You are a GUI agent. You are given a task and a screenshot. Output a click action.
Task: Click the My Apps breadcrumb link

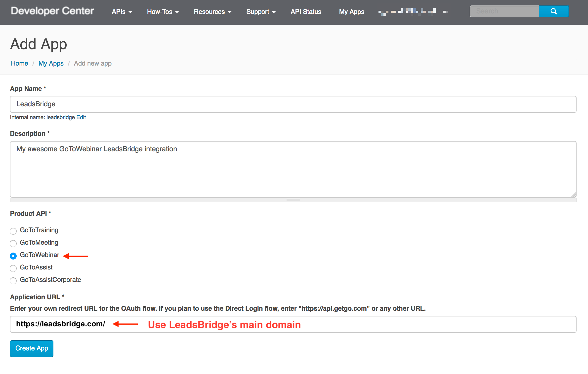click(51, 63)
